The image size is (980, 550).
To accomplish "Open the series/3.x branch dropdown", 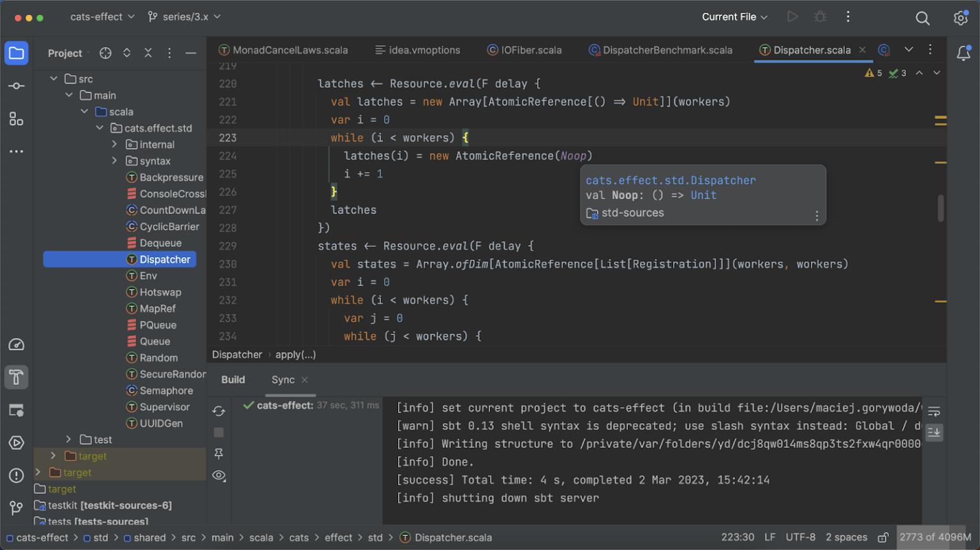I will pos(184,17).
